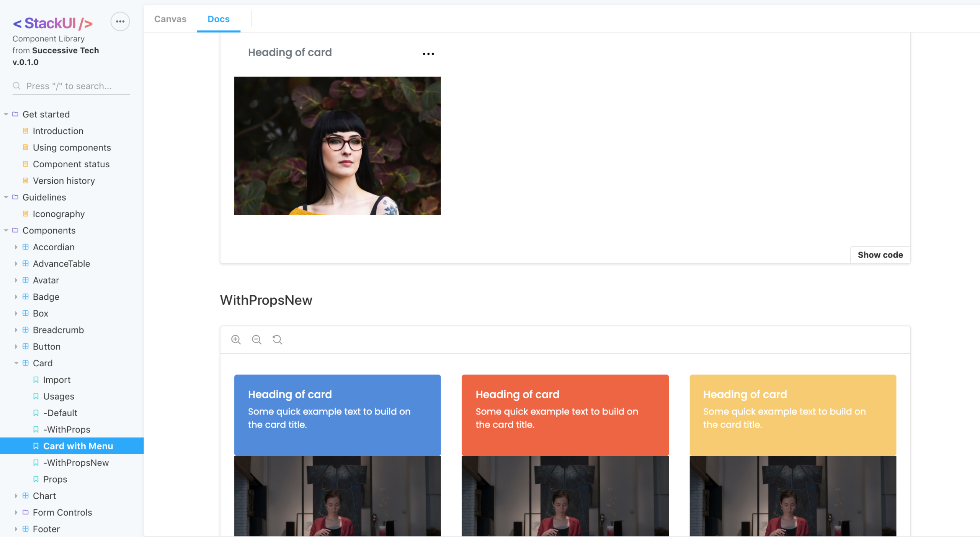The width and height of the screenshot is (980, 537).
Task: Click the Show code button
Action: coord(880,255)
